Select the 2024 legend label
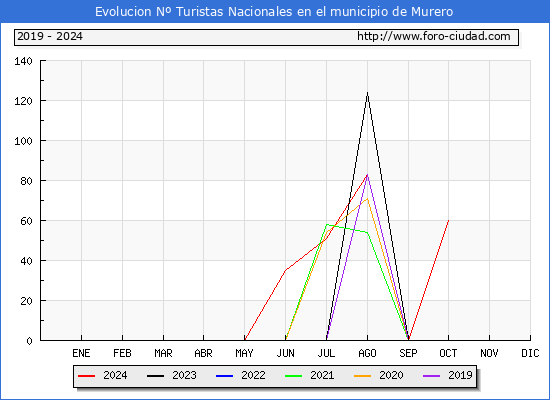550x400 pixels. tap(115, 375)
